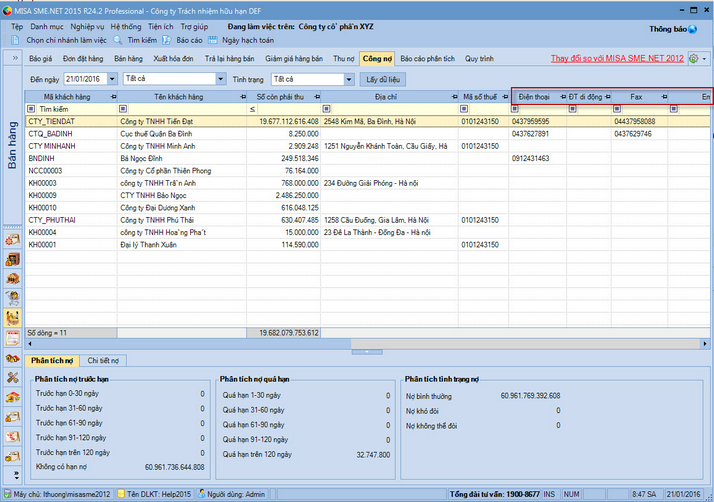Sort by Điện thoại column header
The image size is (714, 502).
pos(534,97)
